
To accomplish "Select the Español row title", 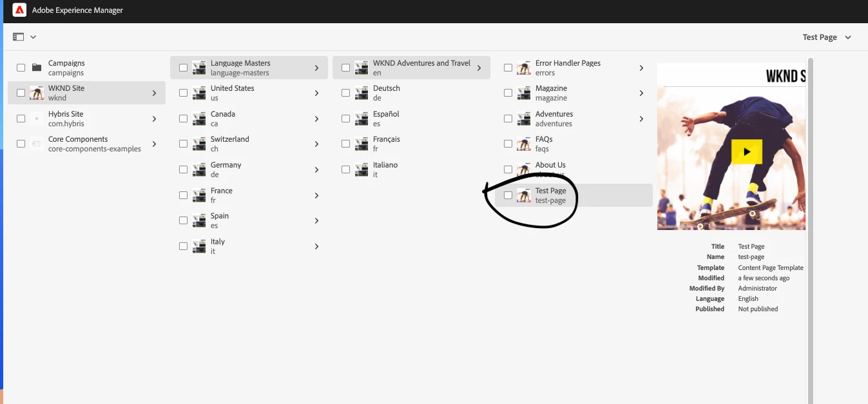I will click(386, 114).
